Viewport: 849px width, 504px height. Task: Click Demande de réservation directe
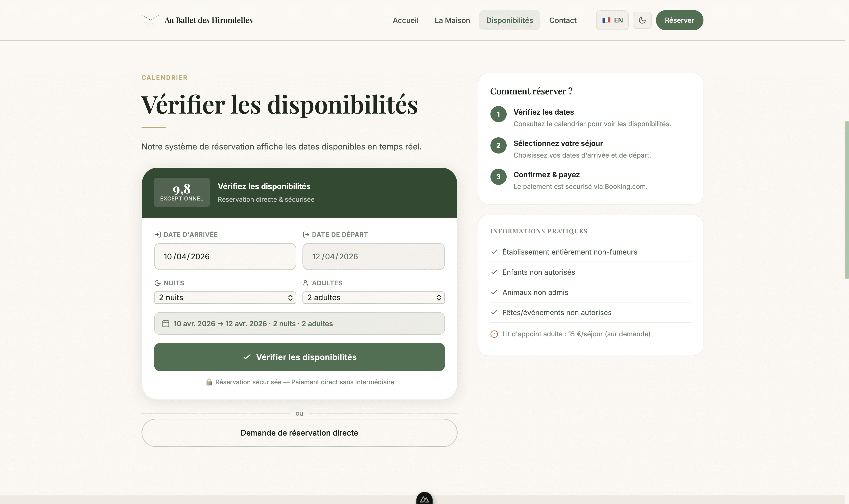point(299,433)
